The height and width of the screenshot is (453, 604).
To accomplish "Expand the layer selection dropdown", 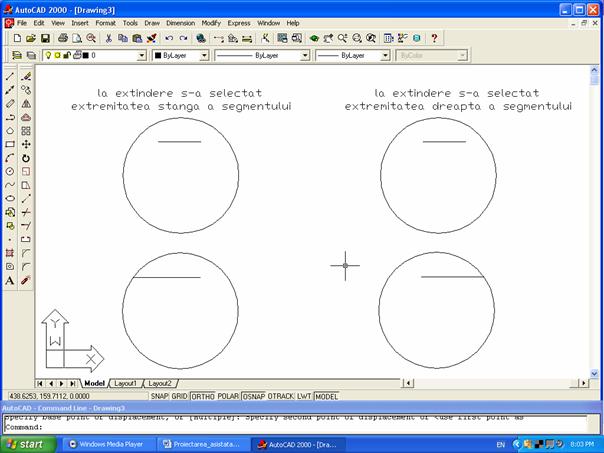I will coord(141,56).
